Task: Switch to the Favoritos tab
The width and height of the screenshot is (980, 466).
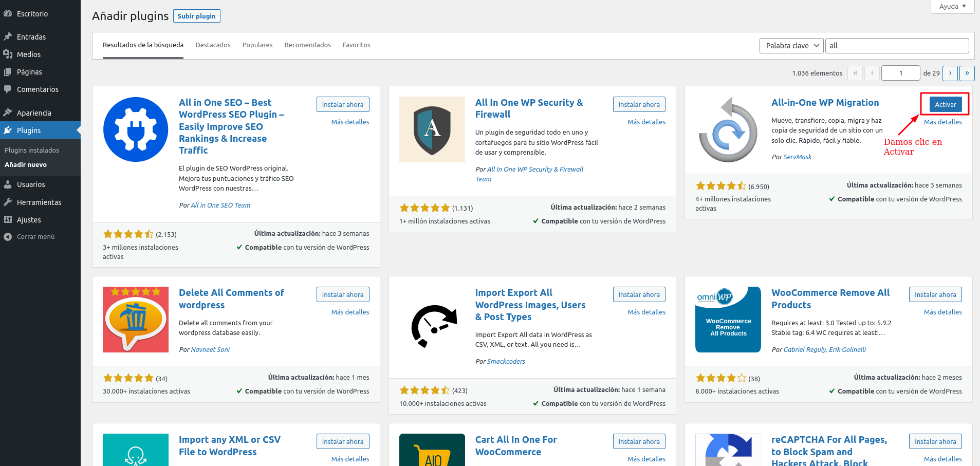Action: (x=357, y=45)
